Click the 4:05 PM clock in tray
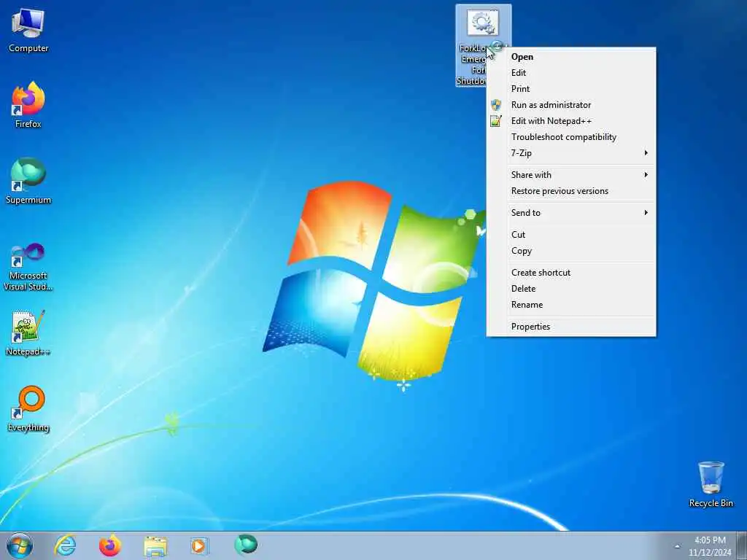 (709, 545)
